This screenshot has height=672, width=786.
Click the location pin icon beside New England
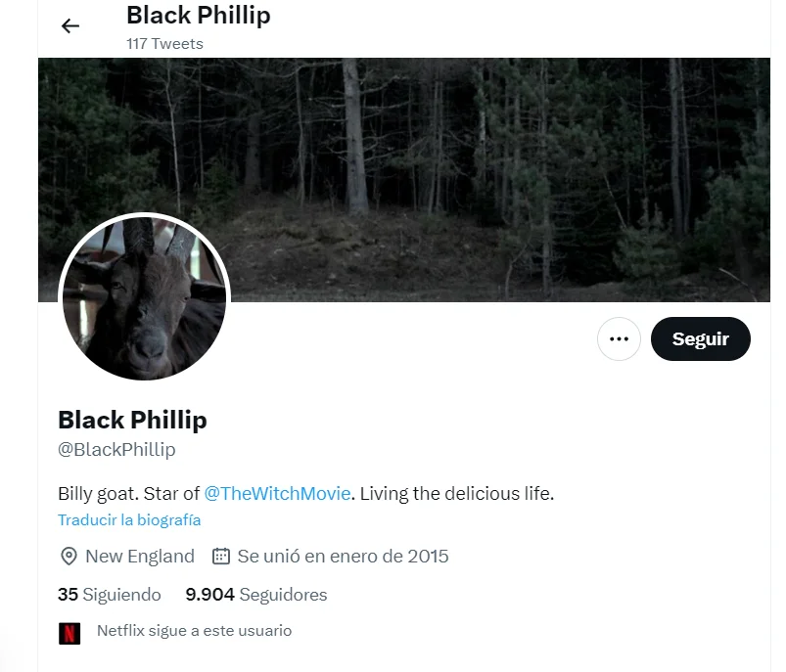click(69, 557)
